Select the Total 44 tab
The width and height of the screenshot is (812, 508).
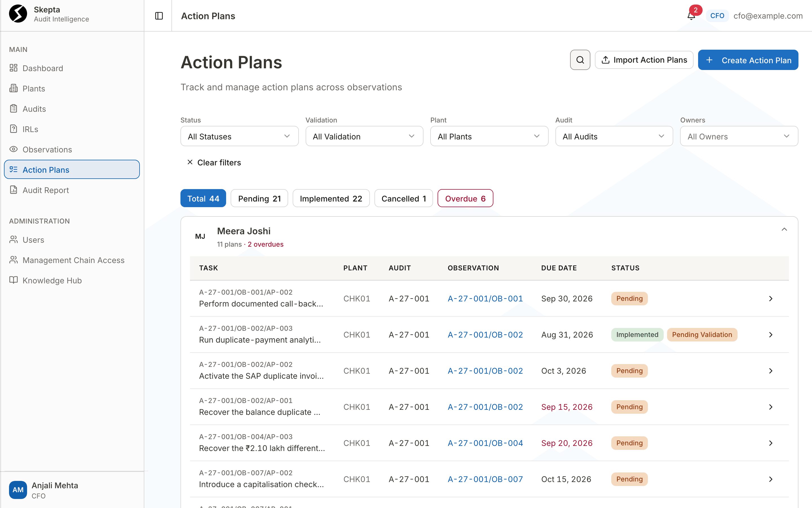pos(203,198)
